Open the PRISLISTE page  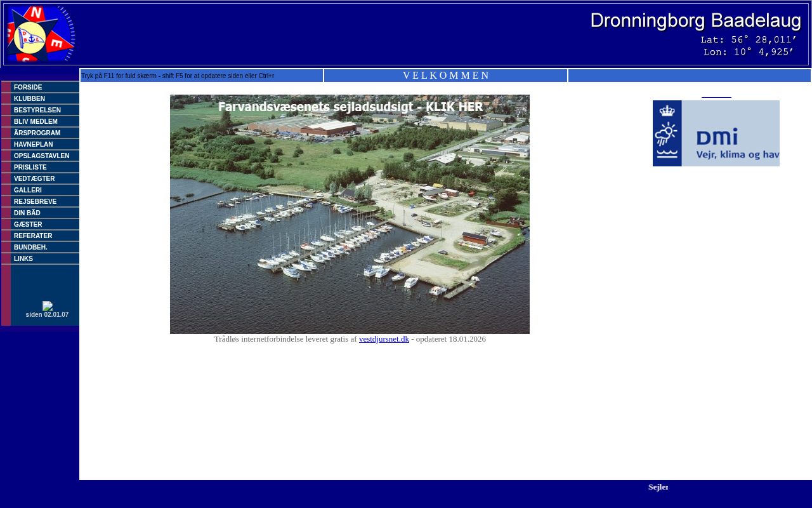point(30,168)
